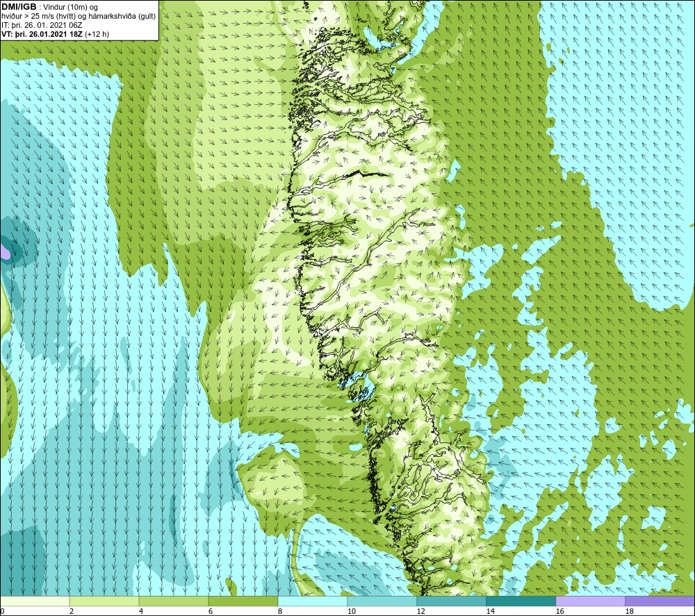Click the olive green 6–8 scale segment
The image size is (695, 616).
tap(243, 601)
